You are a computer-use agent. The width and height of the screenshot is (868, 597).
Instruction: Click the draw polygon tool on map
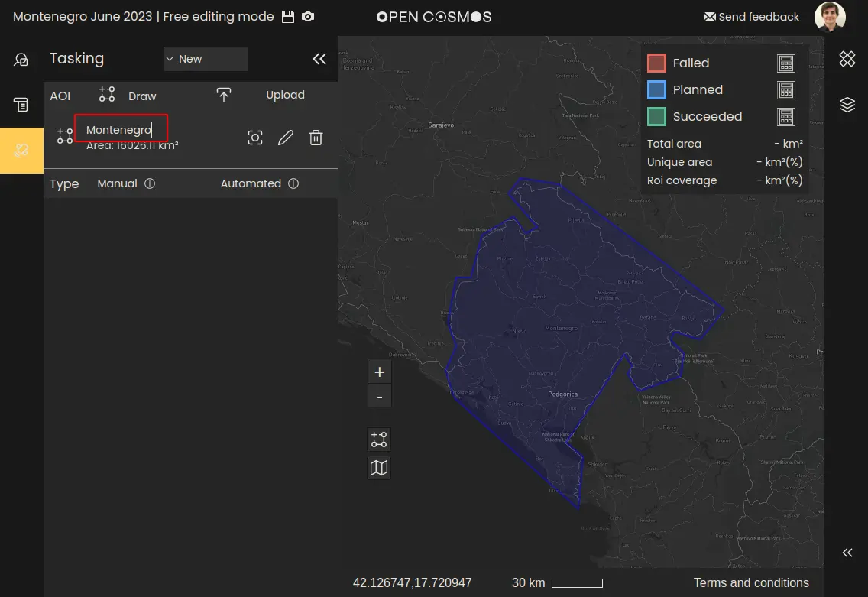[379, 440]
